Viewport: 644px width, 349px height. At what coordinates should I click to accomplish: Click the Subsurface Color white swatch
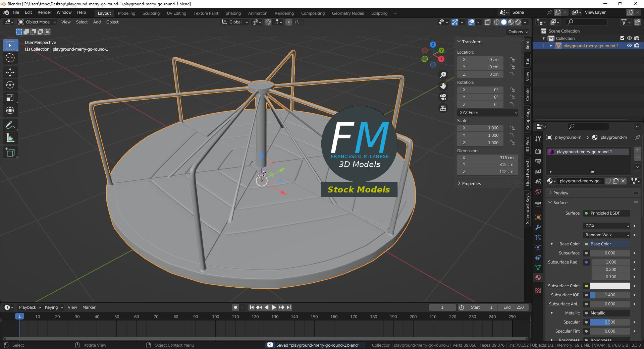(609, 286)
